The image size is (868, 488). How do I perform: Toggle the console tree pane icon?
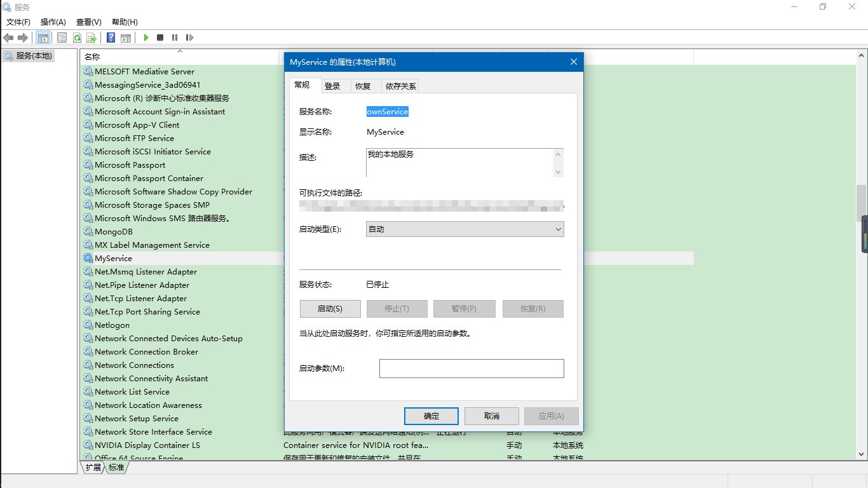tap(43, 37)
